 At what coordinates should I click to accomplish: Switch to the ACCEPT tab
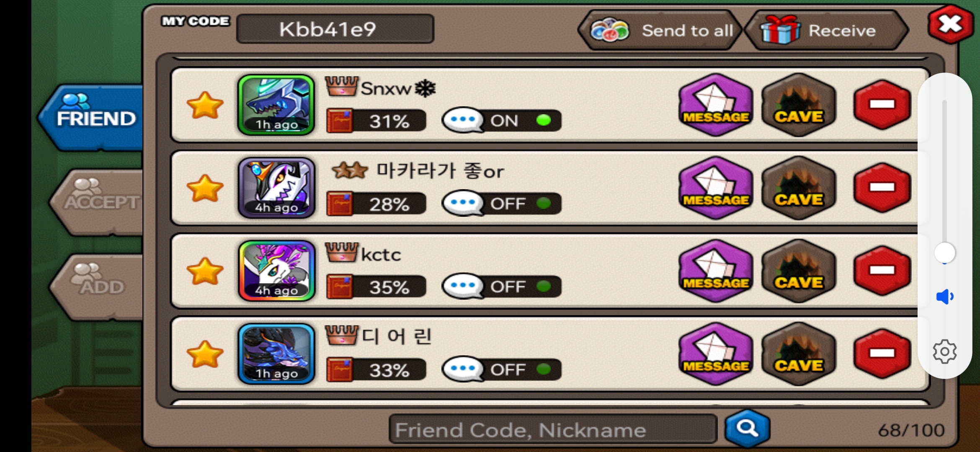pyautogui.click(x=98, y=202)
